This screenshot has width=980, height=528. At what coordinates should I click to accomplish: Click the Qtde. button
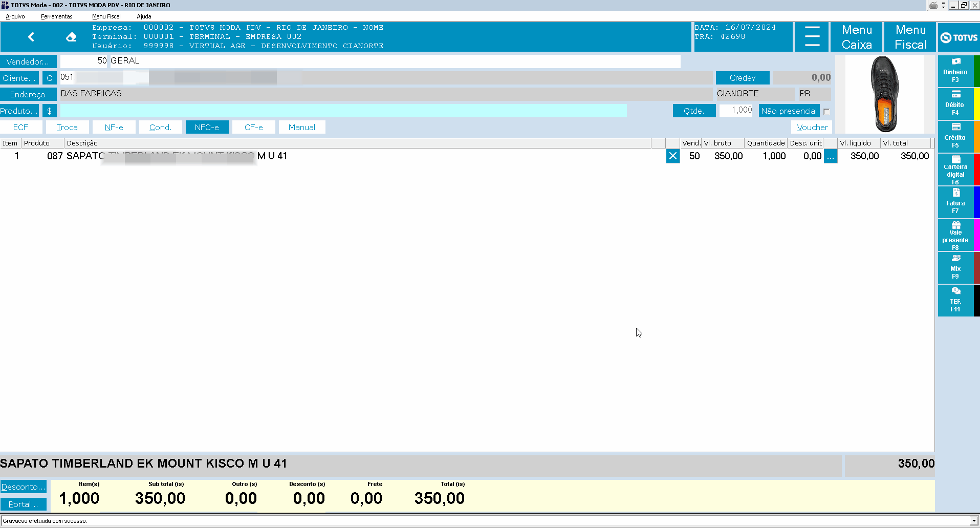(x=694, y=111)
